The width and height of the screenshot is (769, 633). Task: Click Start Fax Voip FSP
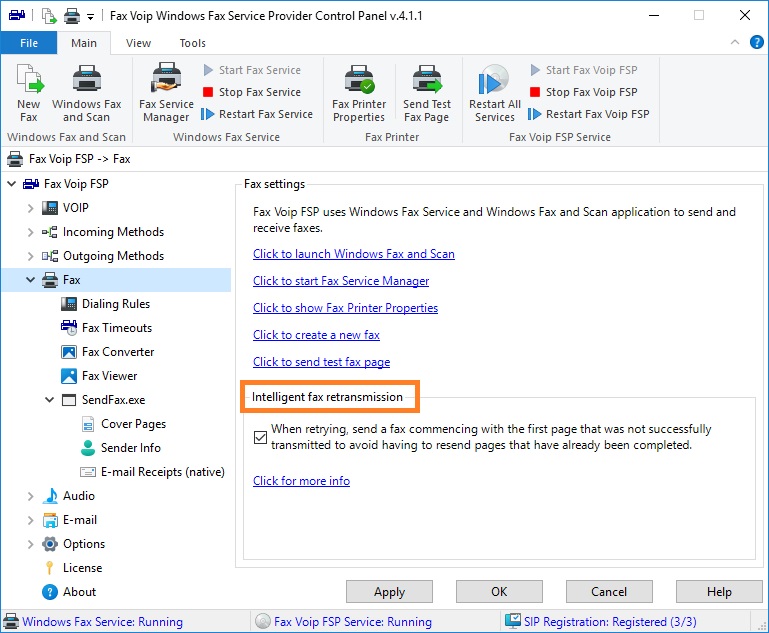click(x=584, y=70)
